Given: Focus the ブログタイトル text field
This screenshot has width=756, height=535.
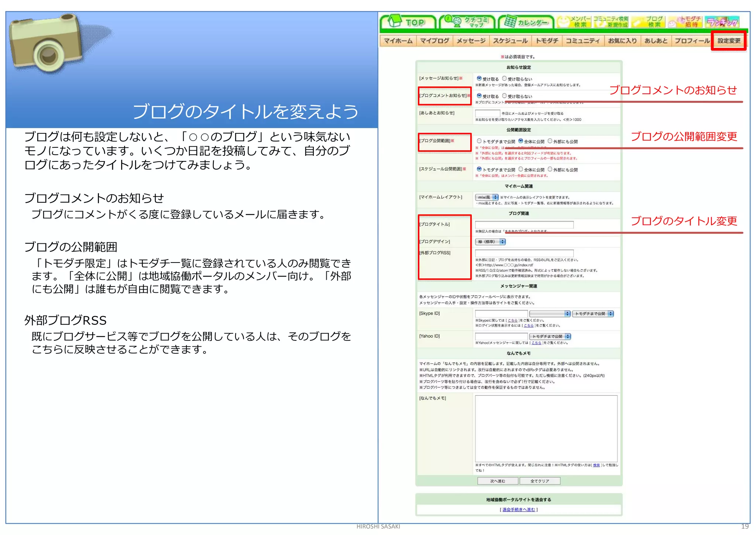Looking at the screenshot, I should click(524, 224).
